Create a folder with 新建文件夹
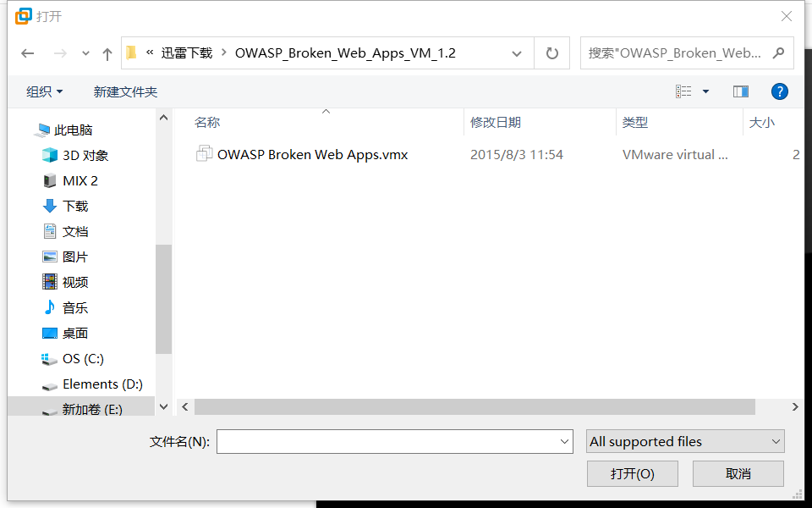The width and height of the screenshot is (812, 508). tap(125, 91)
